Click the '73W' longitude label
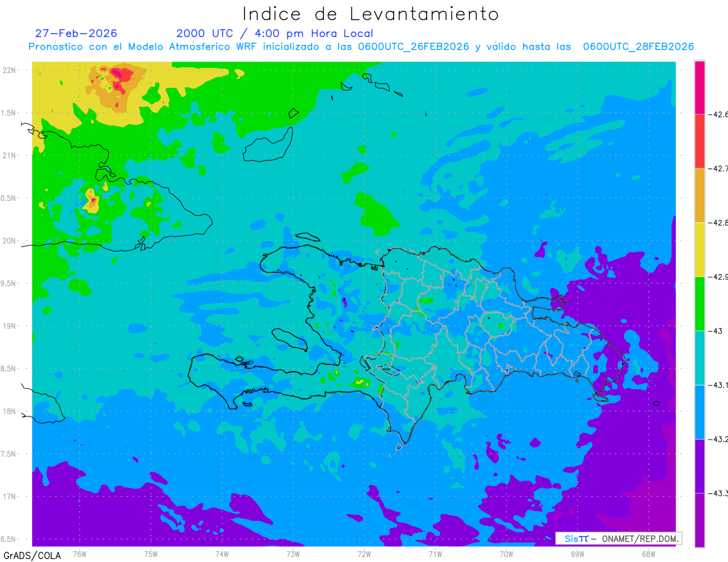The width and height of the screenshot is (728, 562). [x=293, y=554]
